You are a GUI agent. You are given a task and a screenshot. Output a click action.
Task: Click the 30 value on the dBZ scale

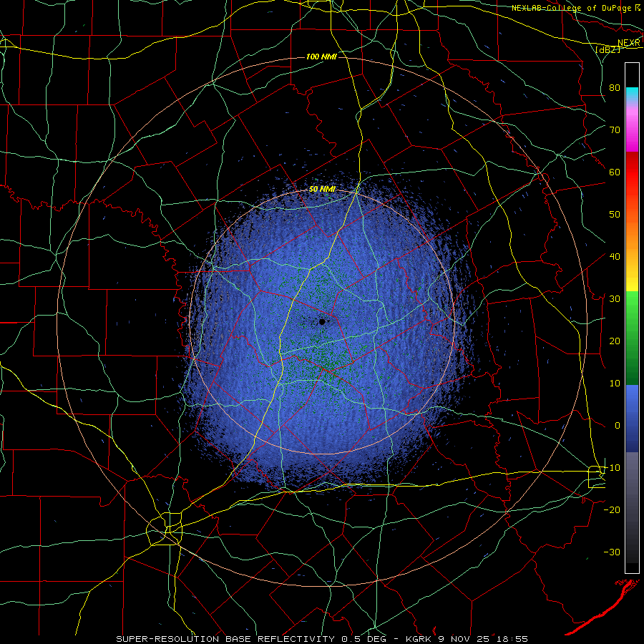point(615,299)
